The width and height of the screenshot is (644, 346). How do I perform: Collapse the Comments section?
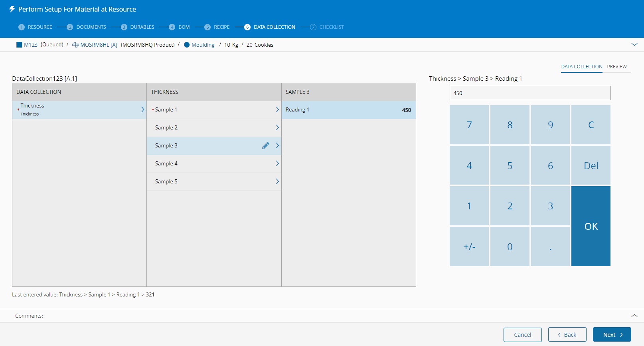point(634,316)
